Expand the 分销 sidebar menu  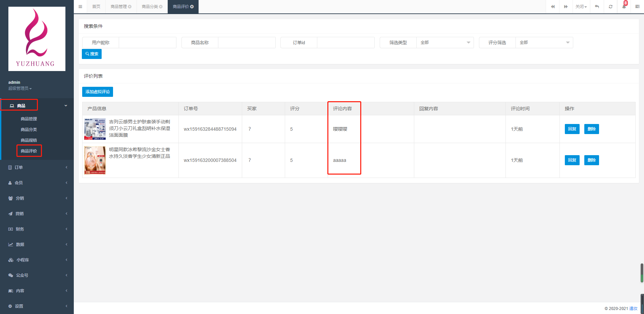[x=37, y=198]
